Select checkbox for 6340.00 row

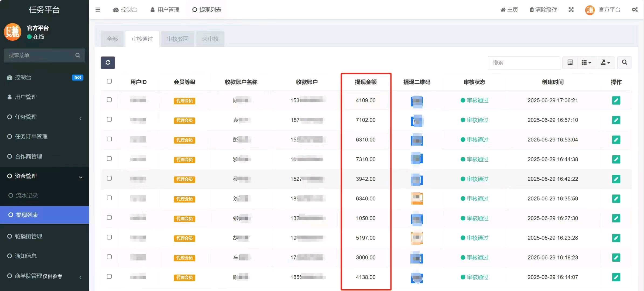tap(109, 198)
